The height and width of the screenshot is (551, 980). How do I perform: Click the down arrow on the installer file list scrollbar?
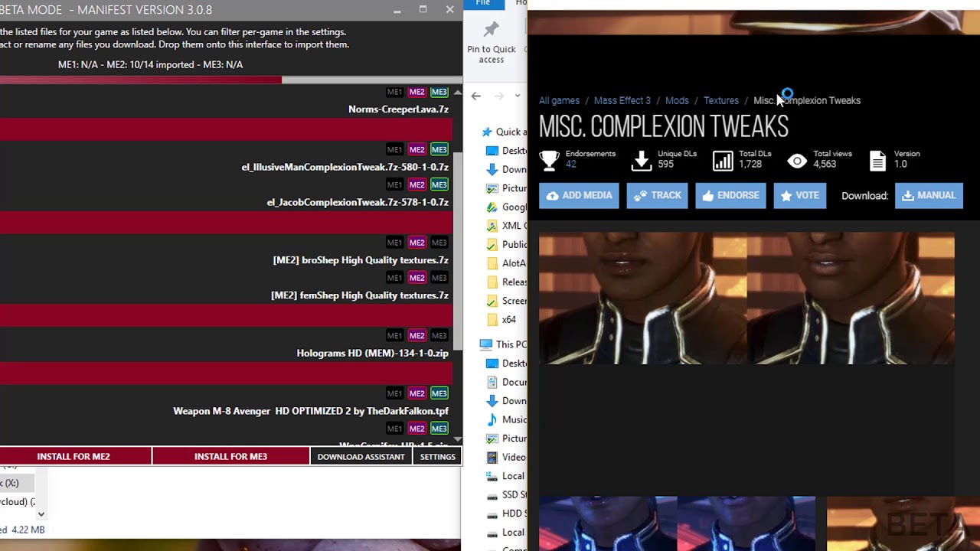[458, 439]
